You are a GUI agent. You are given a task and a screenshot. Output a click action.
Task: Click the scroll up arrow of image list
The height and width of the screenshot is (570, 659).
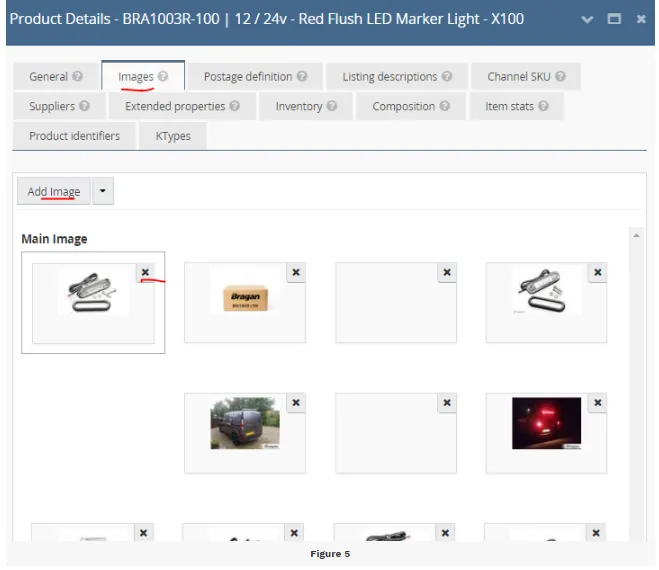[636, 235]
